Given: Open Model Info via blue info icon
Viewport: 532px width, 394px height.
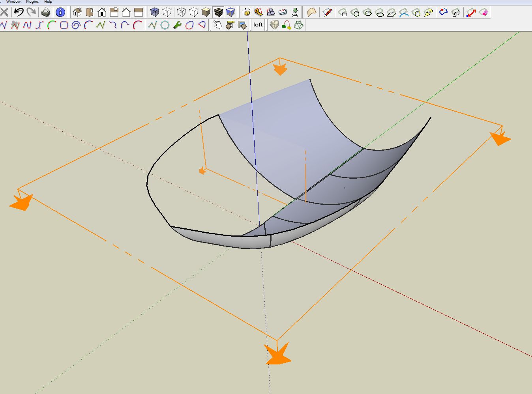Looking at the screenshot, I should [60, 12].
